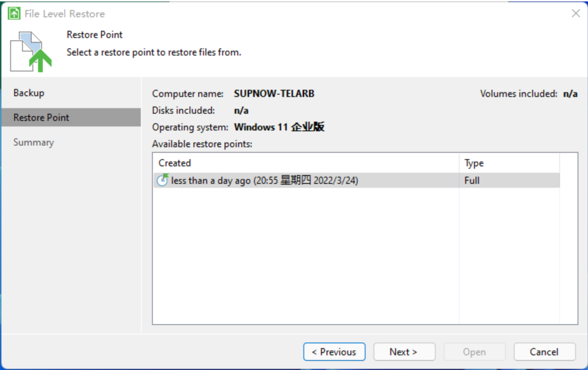The height and width of the screenshot is (370, 588).
Task: Cancel the restore wizard
Action: pyautogui.click(x=544, y=351)
